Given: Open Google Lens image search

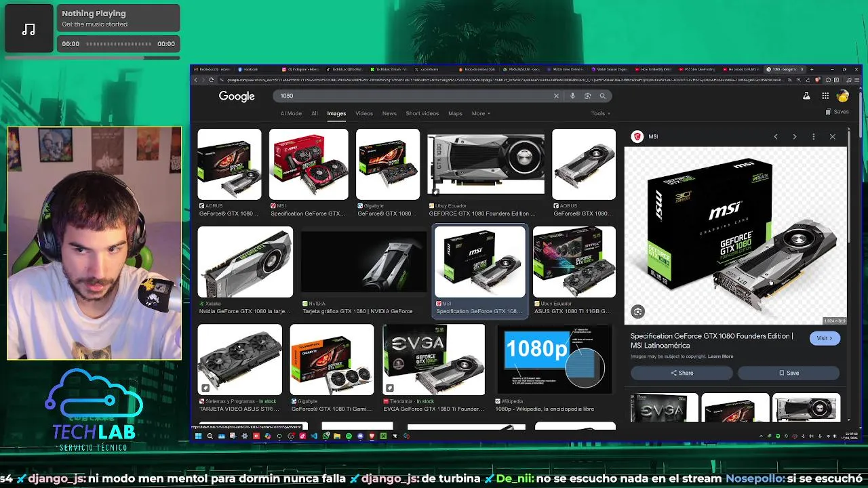Looking at the screenshot, I should click(587, 96).
